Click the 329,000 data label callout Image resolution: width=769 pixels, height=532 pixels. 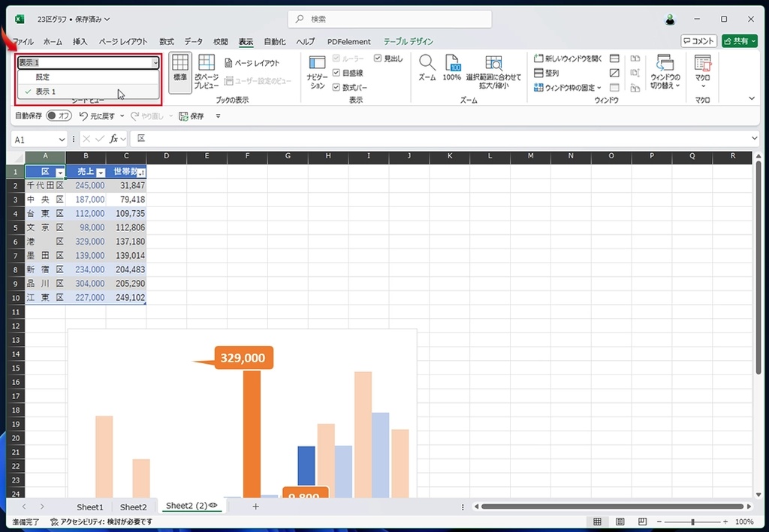point(243,358)
